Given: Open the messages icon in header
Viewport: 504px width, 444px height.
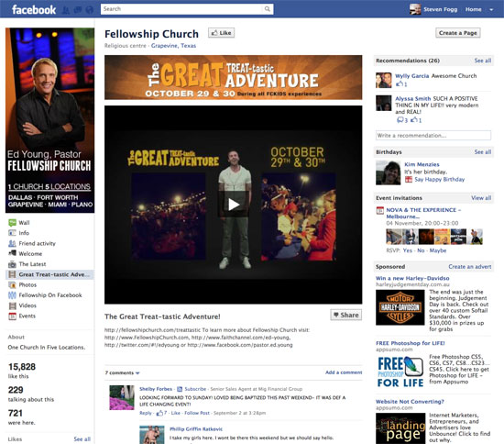Looking at the screenshot, I should coord(78,10).
